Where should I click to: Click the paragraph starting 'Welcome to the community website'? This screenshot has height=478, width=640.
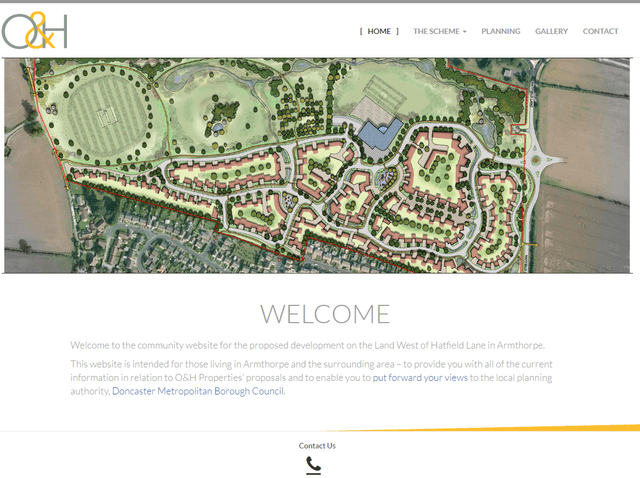click(x=307, y=345)
